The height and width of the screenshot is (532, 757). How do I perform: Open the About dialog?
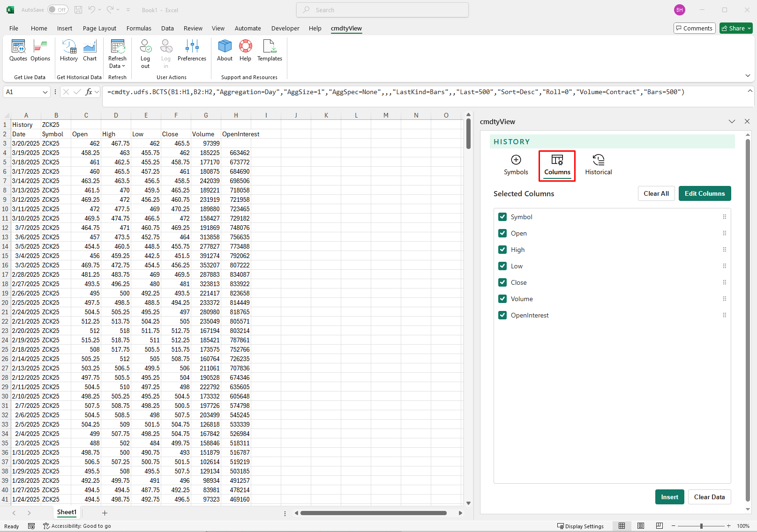pyautogui.click(x=225, y=51)
